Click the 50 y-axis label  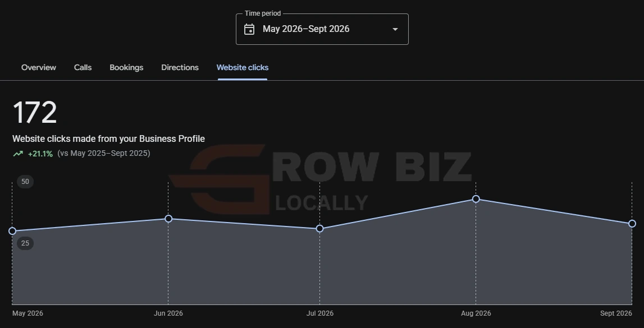coord(25,182)
